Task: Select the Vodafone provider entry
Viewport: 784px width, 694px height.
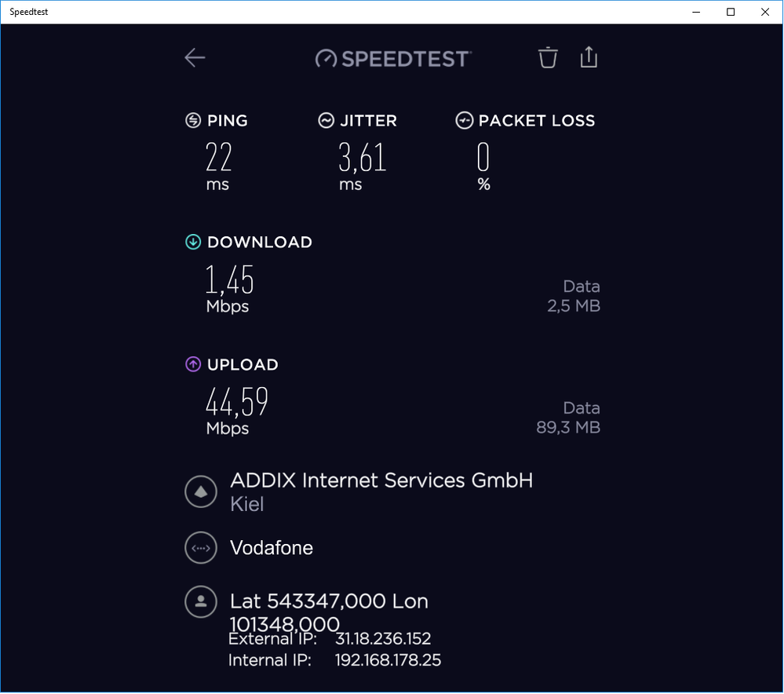Action: pos(271,547)
